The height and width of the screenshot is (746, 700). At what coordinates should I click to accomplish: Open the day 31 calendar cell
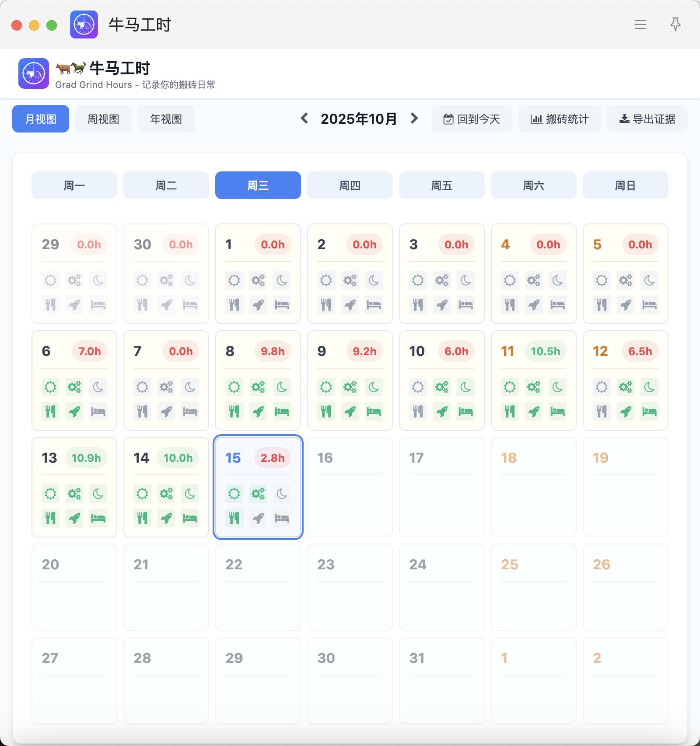pyautogui.click(x=442, y=681)
